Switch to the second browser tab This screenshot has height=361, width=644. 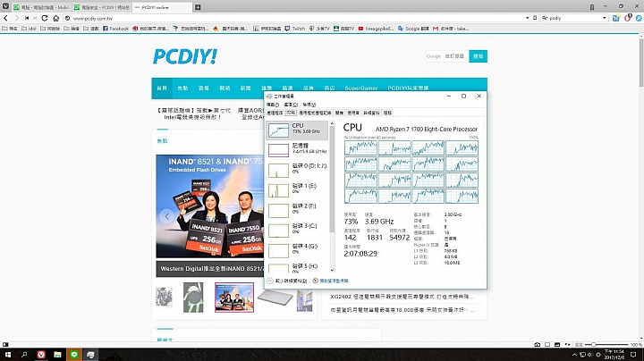coord(102,7)
